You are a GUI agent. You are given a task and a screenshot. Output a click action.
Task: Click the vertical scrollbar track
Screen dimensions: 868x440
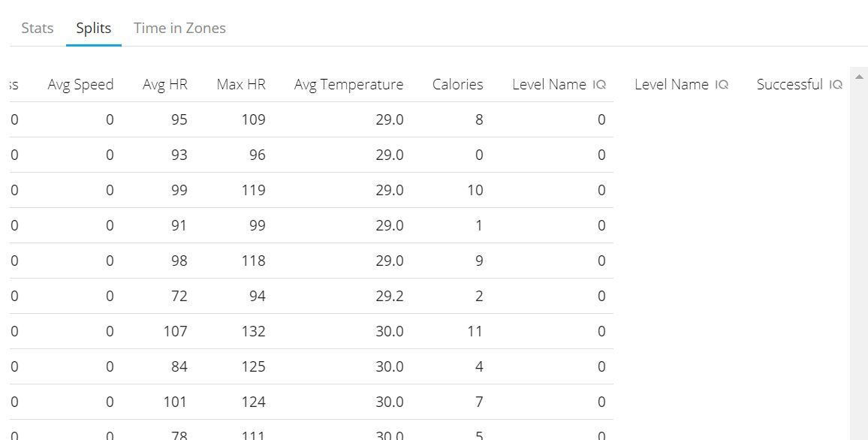[x=859, y=263]
